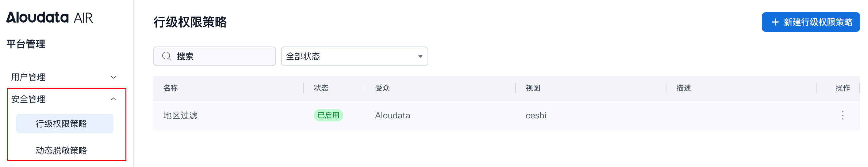Viewport: 868px width, 167px height.
Task: Click the plus icon on 新建行级权限策略
Action: click(775, 22)
